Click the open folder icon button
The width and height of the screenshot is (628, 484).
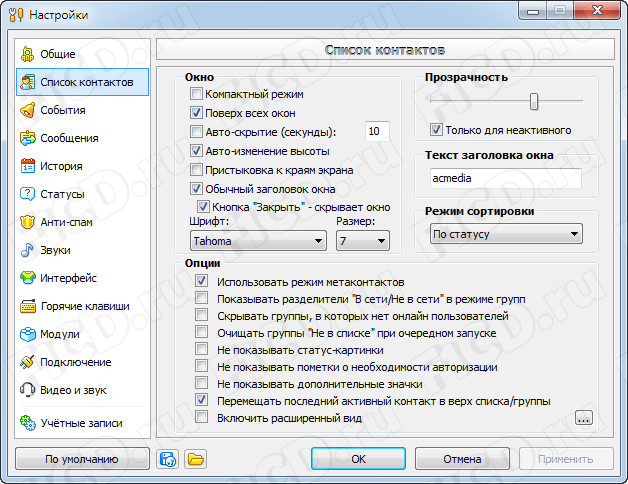point(195,459)
